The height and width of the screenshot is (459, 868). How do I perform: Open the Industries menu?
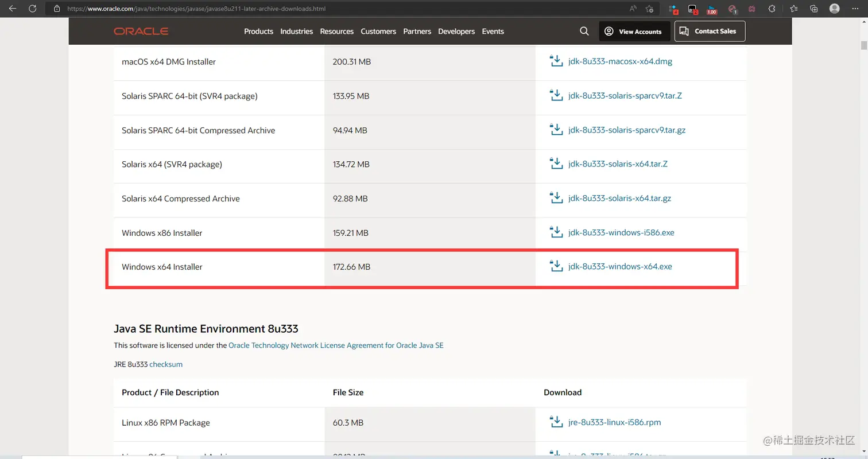tap(296, 32)
